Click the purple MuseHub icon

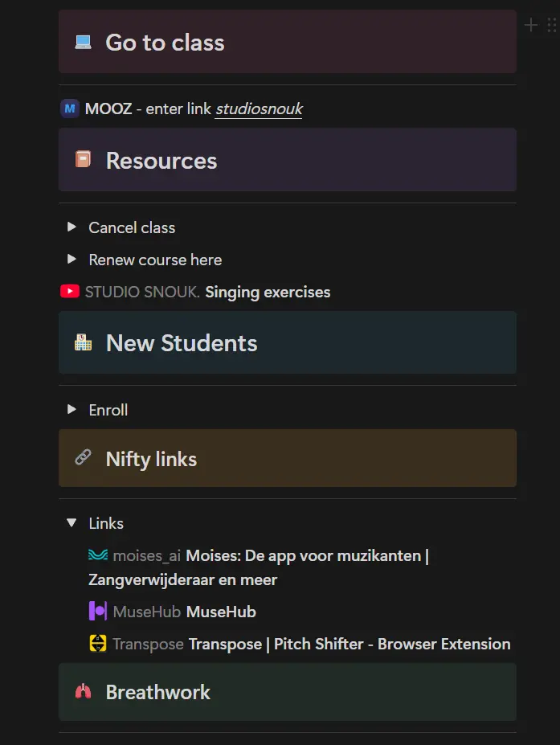[x=97, y=612]
